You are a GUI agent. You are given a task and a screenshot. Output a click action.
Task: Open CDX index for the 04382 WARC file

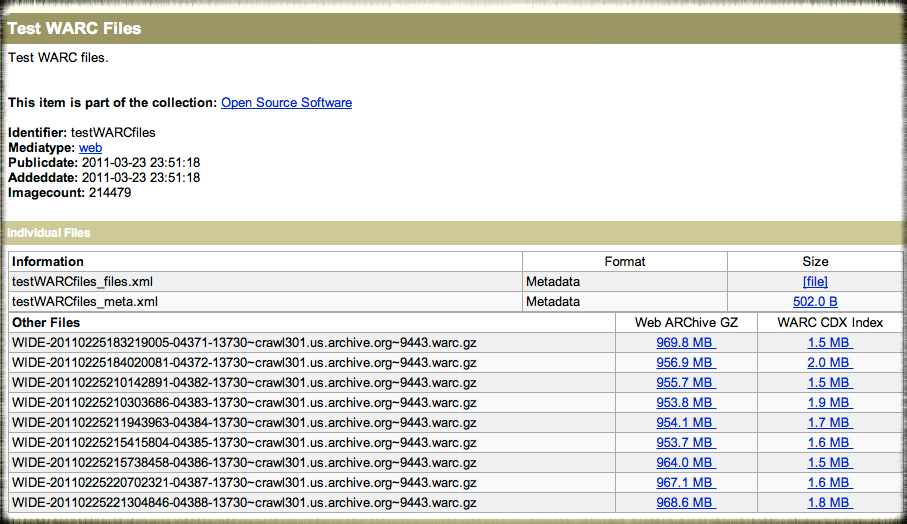830,382
